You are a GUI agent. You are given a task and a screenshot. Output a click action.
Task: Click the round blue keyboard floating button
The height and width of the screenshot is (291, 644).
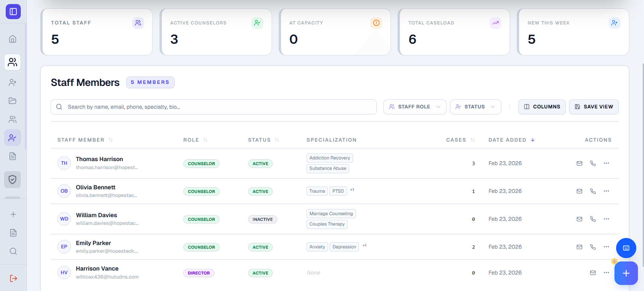(626, 248)
